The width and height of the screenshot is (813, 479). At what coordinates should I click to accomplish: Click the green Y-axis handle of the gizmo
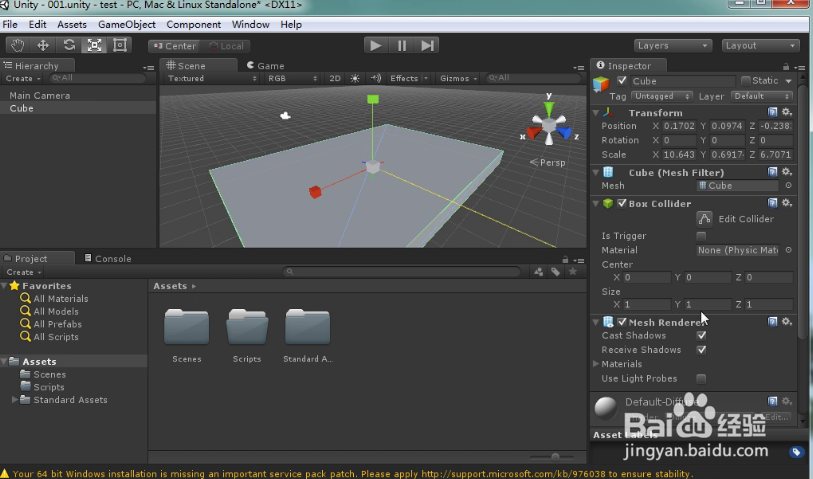point(373,99)
